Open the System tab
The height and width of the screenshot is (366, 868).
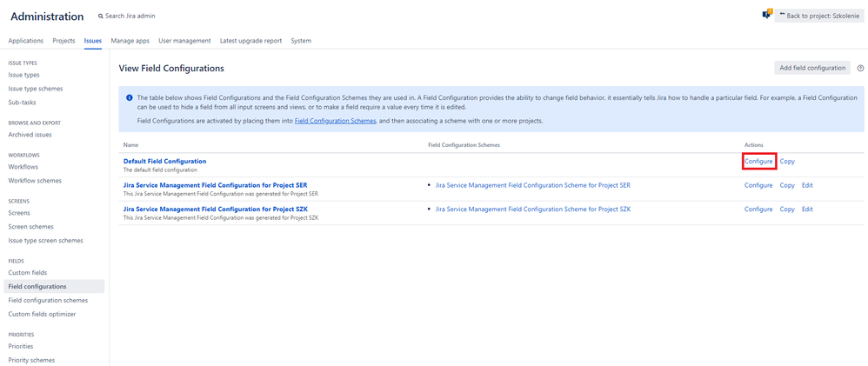click(x=301, y=40)
